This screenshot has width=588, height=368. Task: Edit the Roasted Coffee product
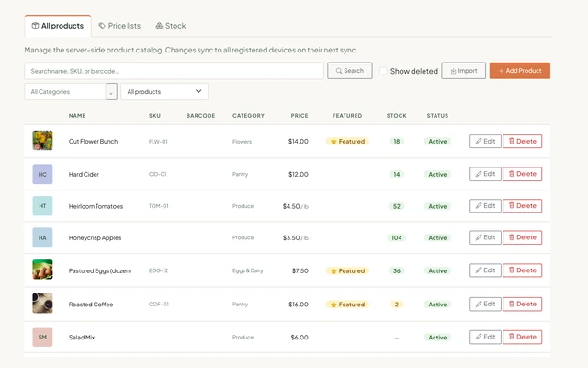coord(485,305)
